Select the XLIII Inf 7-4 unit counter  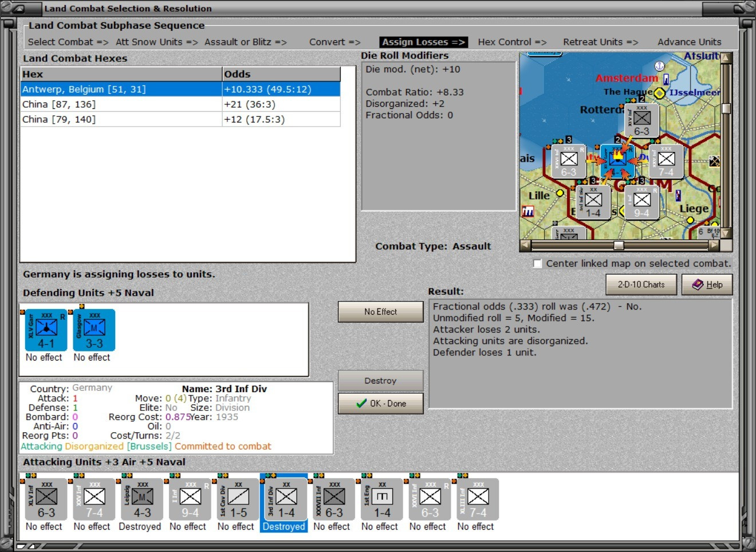[x=478, y=500]
